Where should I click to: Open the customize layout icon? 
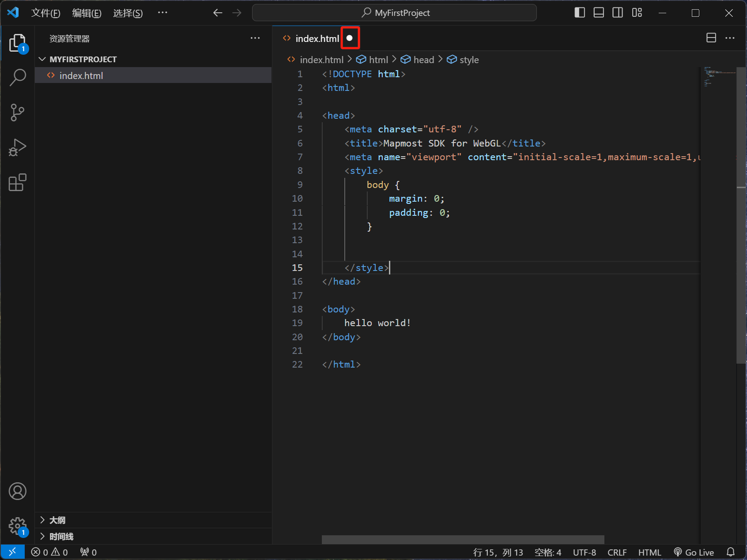coord(637,13)
